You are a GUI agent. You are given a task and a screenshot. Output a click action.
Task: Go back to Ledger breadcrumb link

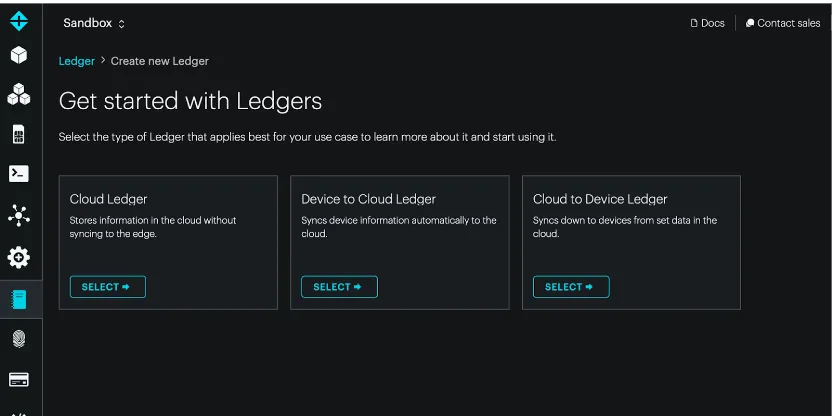coord(76,61)
